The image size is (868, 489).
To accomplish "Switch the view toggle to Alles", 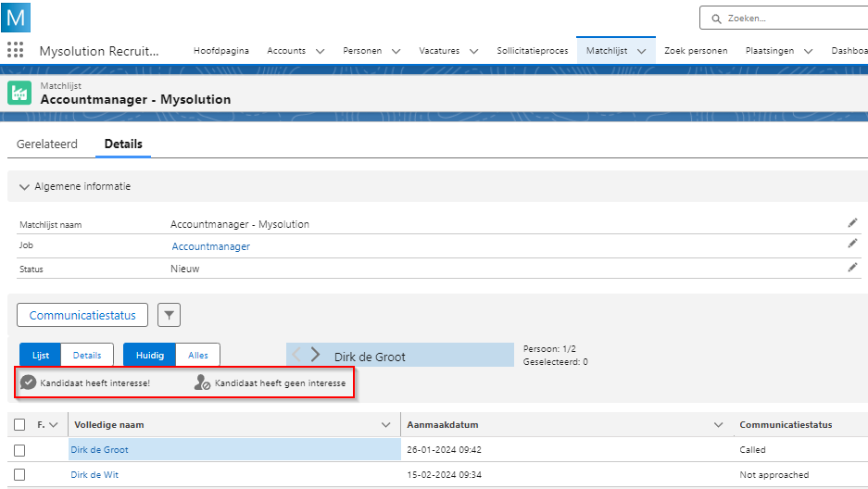I will (198, 355).
